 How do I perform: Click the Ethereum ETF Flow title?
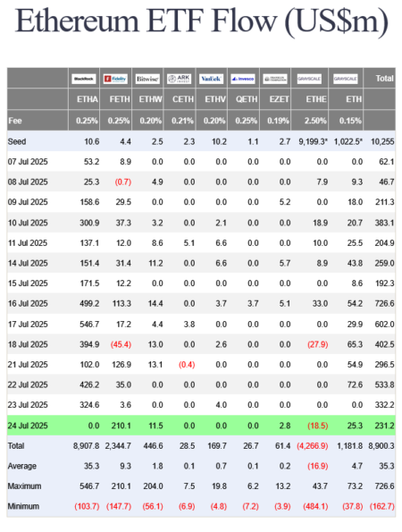tap(201, 21)
